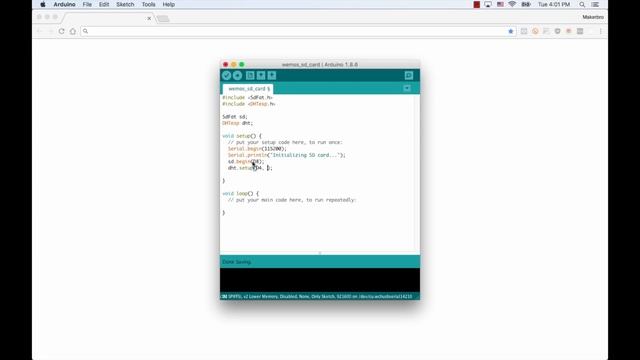Open the File menu
The height and width of the screenshot is (360, 640).
click(x=87, y=4)
